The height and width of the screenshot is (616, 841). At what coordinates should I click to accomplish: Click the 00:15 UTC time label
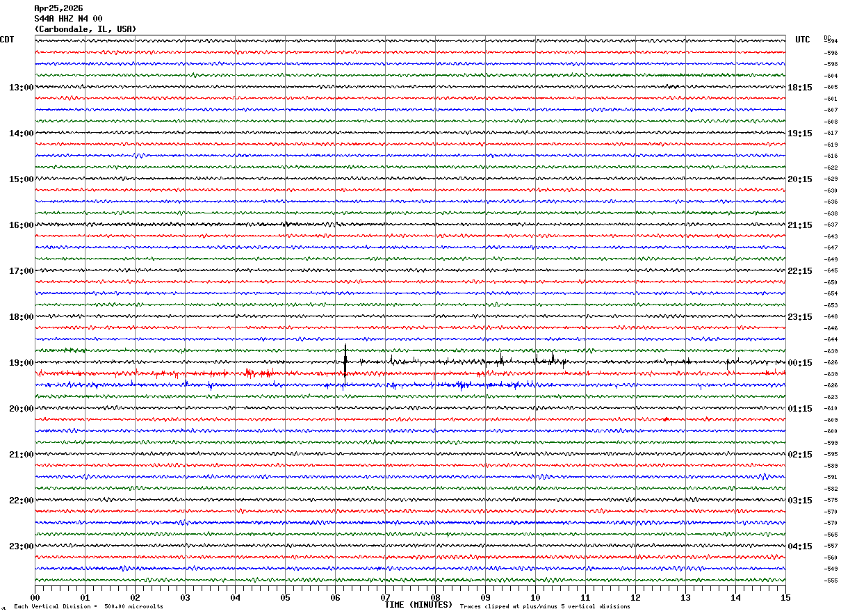pyautogui.click(x=800, y=363)
